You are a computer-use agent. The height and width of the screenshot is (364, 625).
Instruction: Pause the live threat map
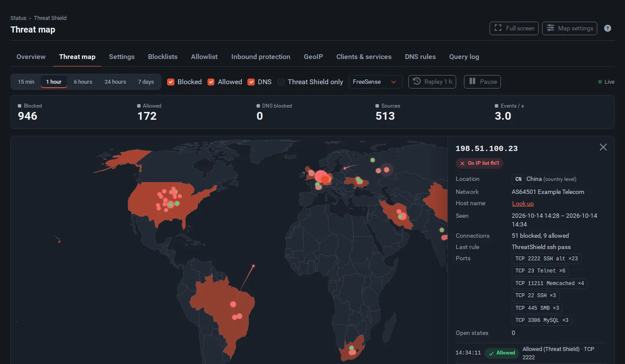click(x=482, y=82)
